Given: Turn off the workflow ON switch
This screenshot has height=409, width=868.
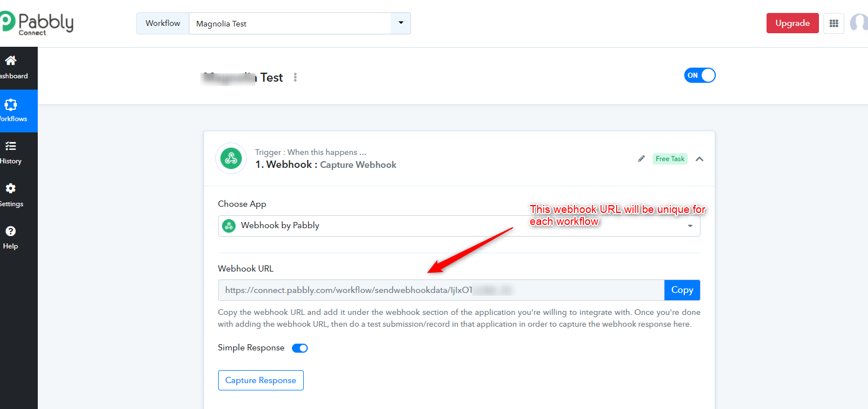Looking at the screenshot, I should (x=700, y=75).
